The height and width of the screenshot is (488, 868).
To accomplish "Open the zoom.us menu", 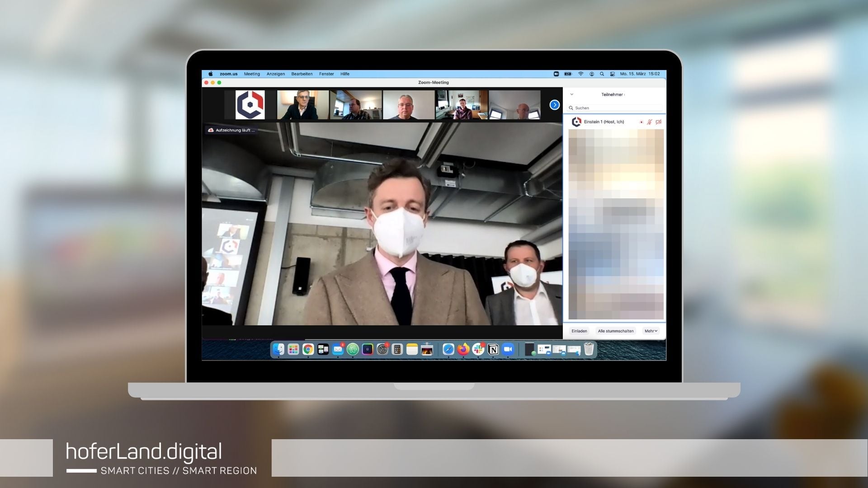I will (x=228, y=74).
